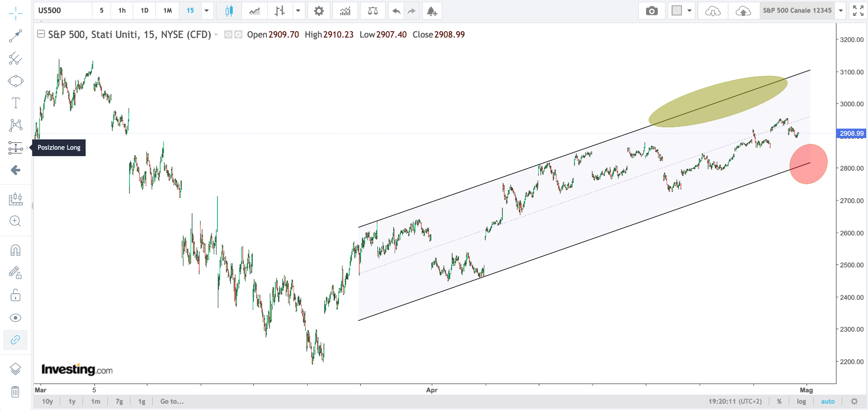Image resolution: width=868 pixels, height=410 pixels.
Task: Open the measure tool in sidebar
Action: (x=15, y=199)
